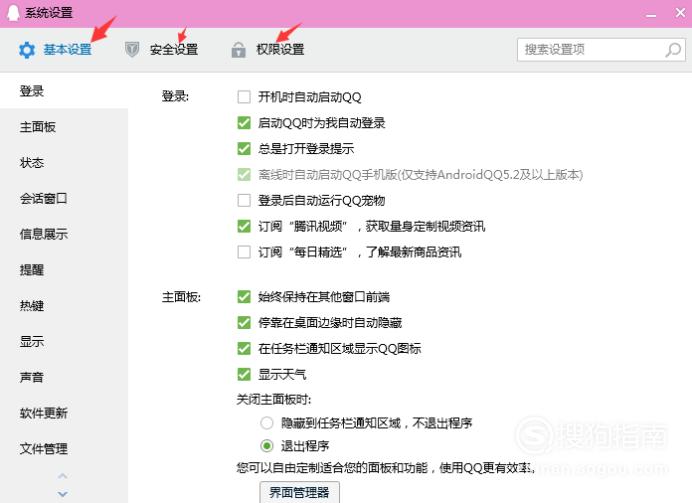Select 状态 in the sidebar
Viewport: 692px width, 503px height.
[64, 163]
